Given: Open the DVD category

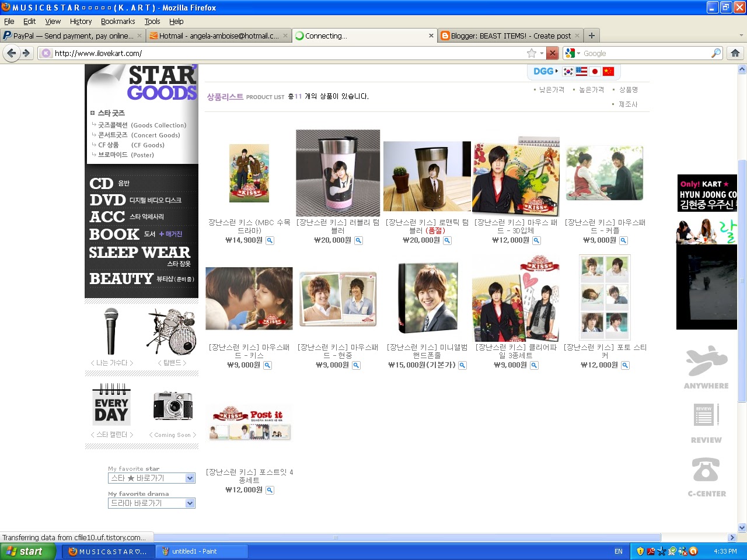Looking at the screenshot, I should [x=135, y=199].
